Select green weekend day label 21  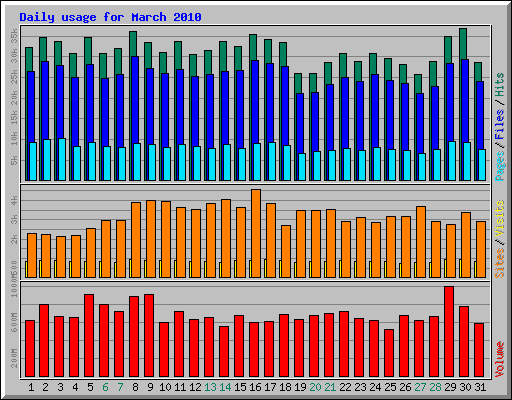tap(330, 387)
